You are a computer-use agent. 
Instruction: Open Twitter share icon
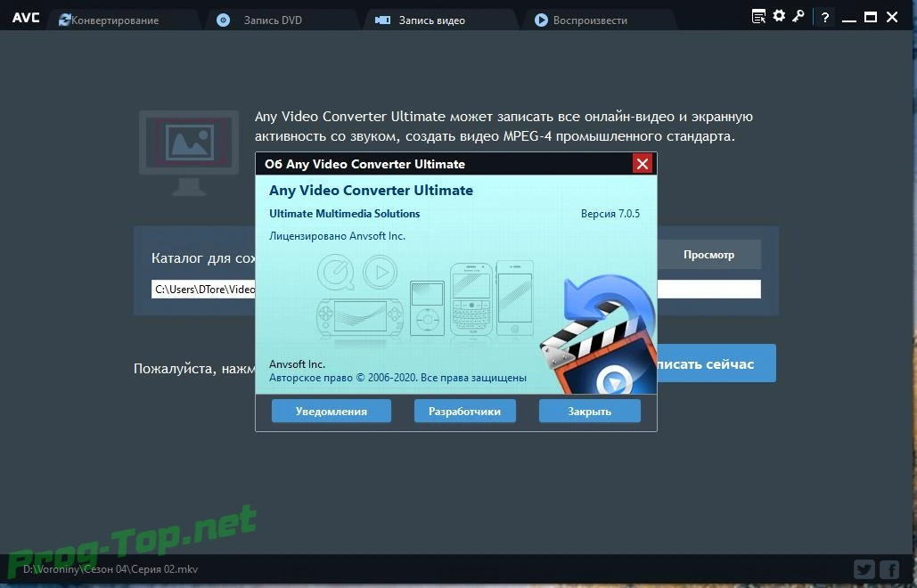click(x=864, y=569)
